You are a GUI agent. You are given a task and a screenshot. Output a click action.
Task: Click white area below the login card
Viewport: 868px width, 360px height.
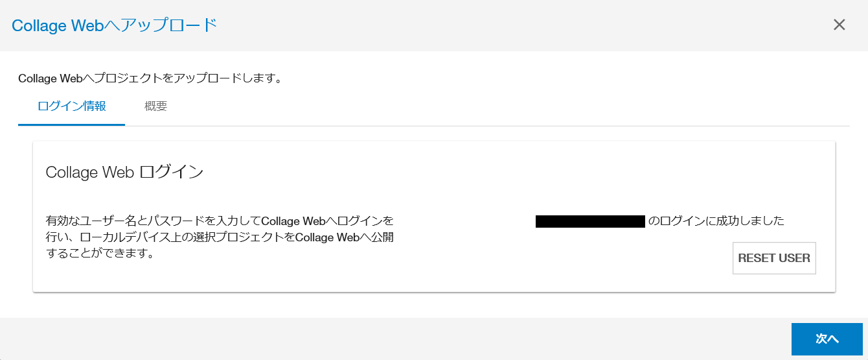coord(434,305)
